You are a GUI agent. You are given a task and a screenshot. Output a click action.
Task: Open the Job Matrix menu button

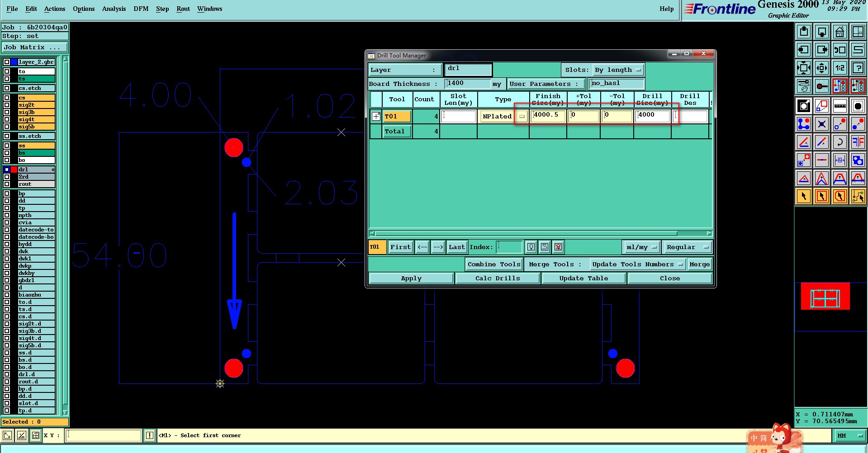point(34,47)
